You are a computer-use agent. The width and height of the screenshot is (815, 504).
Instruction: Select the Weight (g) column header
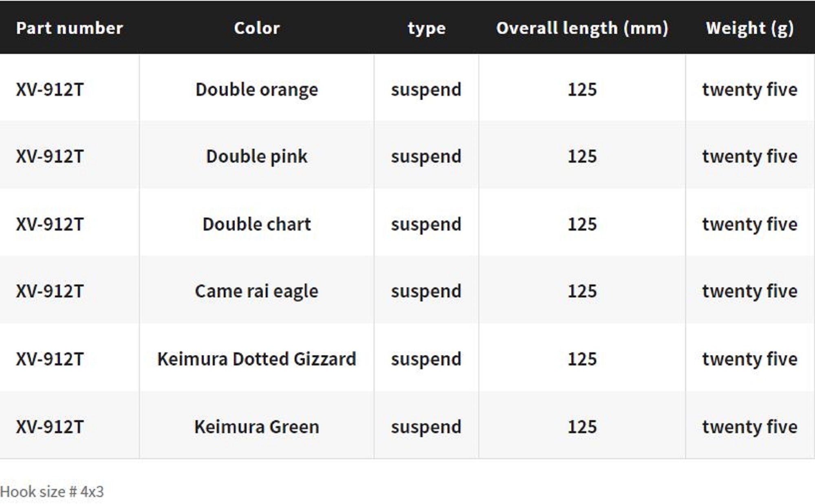[749, 28]
